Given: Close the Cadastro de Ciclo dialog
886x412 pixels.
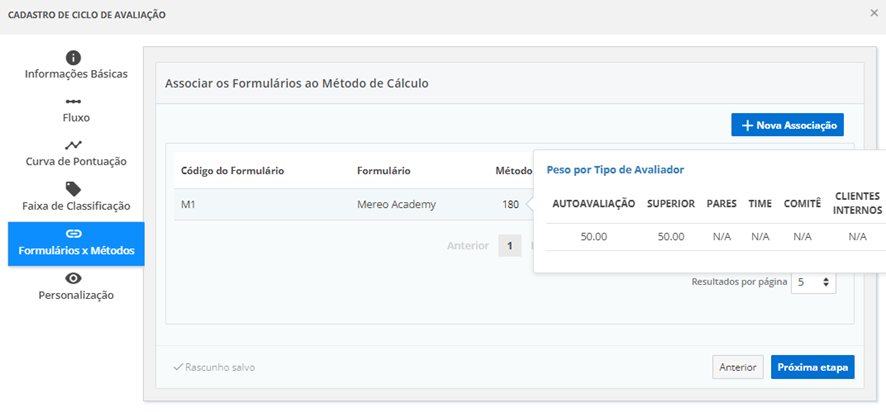Looking at the screenshot, I should coord(874,14).
